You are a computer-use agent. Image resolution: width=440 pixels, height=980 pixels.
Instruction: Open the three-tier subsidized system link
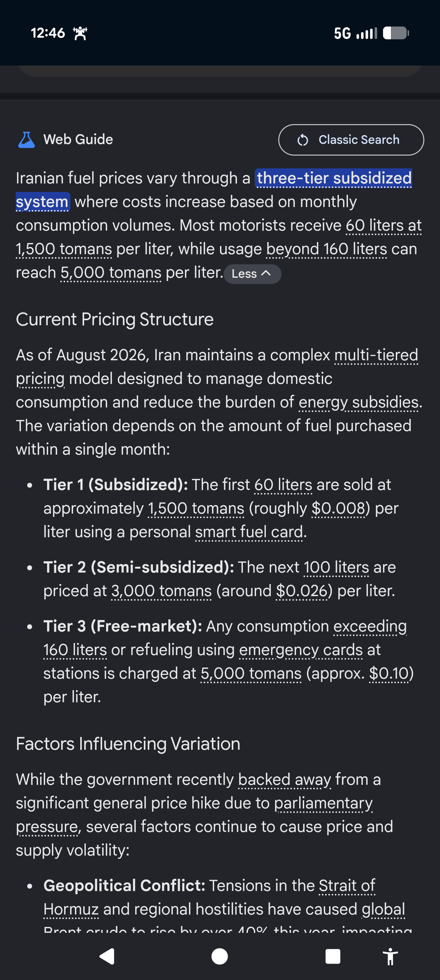point(214,190)
